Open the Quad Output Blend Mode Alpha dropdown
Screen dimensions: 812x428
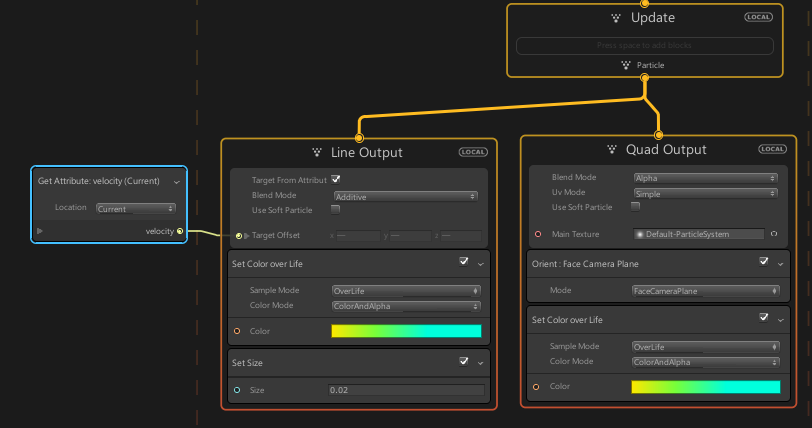click(x=705, y=178)
